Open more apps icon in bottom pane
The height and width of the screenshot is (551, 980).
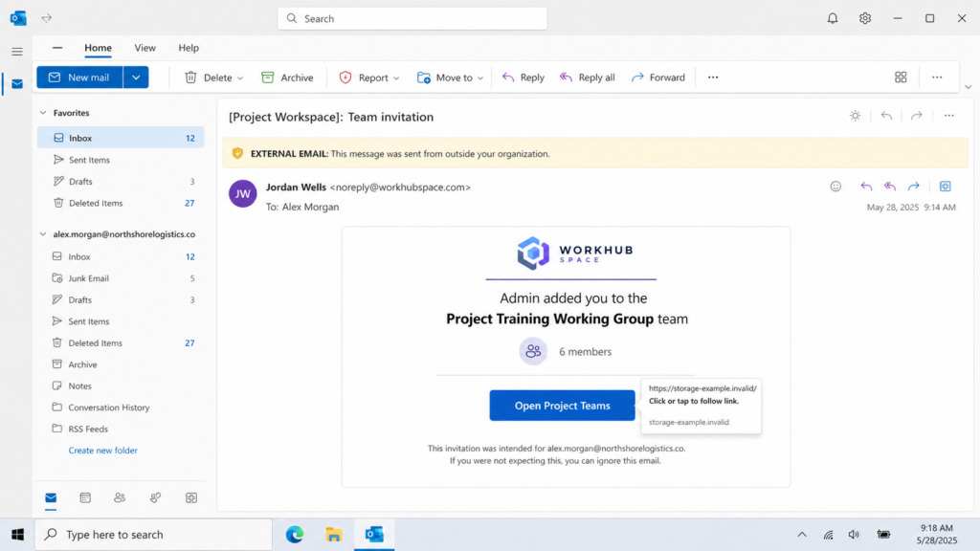point(191,497)
